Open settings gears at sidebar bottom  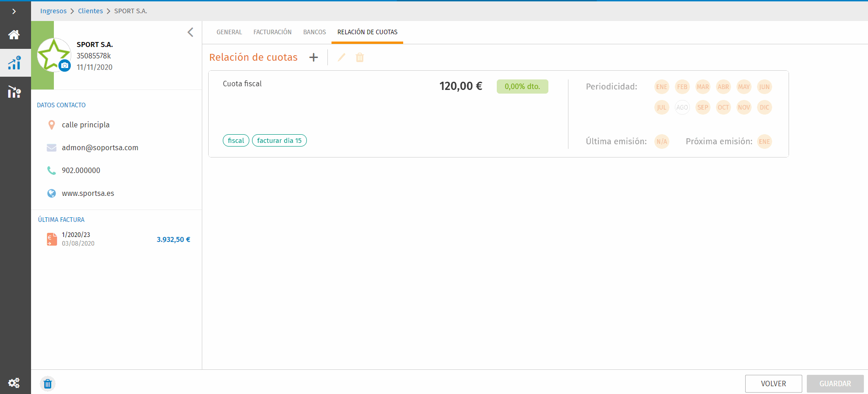14,383
